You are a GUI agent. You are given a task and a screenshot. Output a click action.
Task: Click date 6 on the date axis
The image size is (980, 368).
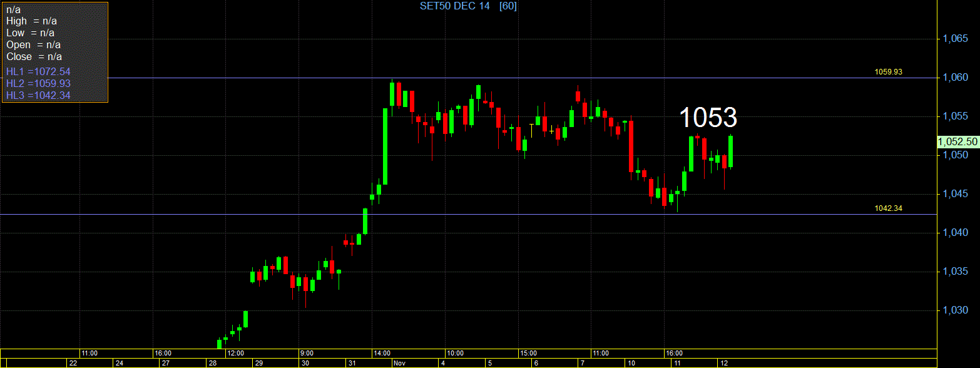[x=535, y=363]
